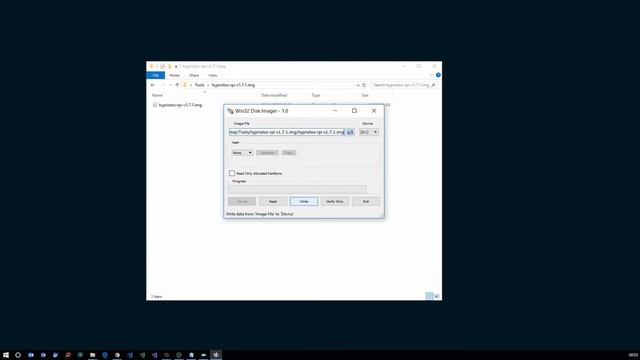Open the File tab in Explorer window

[156, 76]
